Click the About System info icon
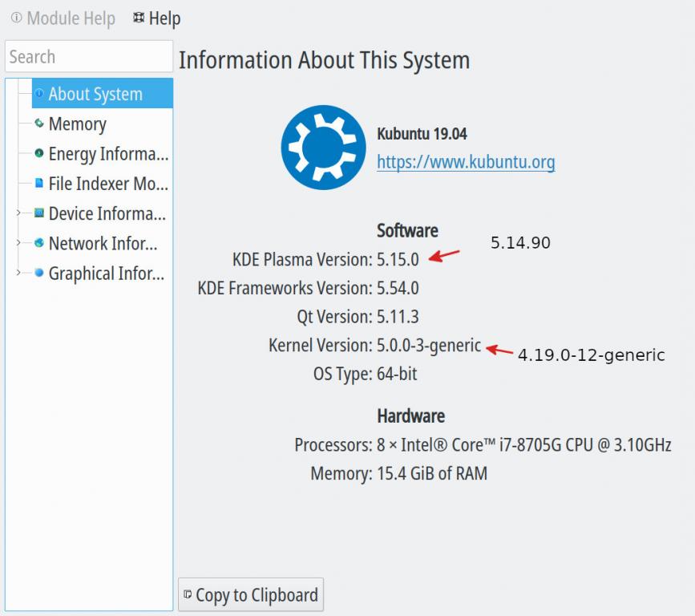This screenshot has width=695, height=616. point(39,94)
